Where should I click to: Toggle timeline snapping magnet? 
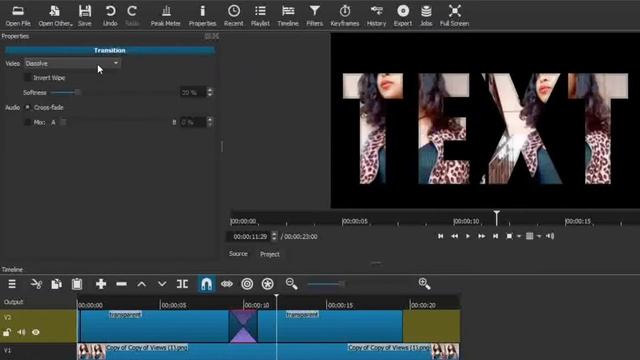pyautogui.click(x=207, y=284)
